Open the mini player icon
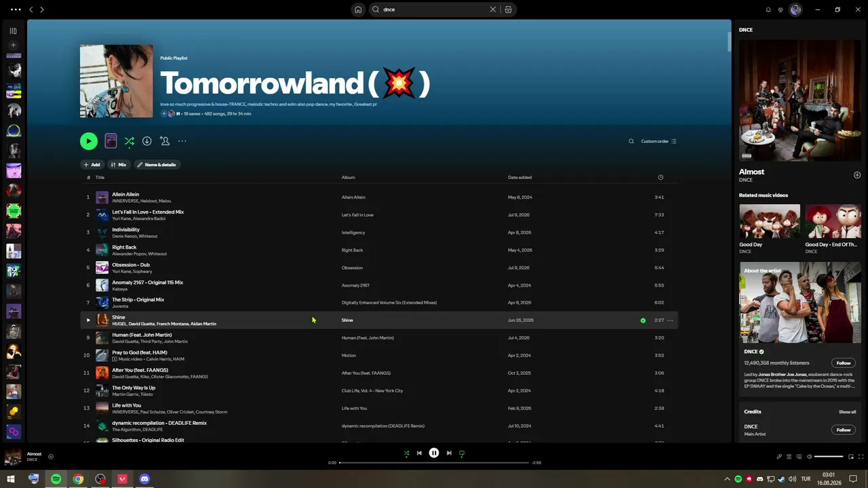Image resolution: width=868 pixels, height=488 pixels. tap(851, 457)
